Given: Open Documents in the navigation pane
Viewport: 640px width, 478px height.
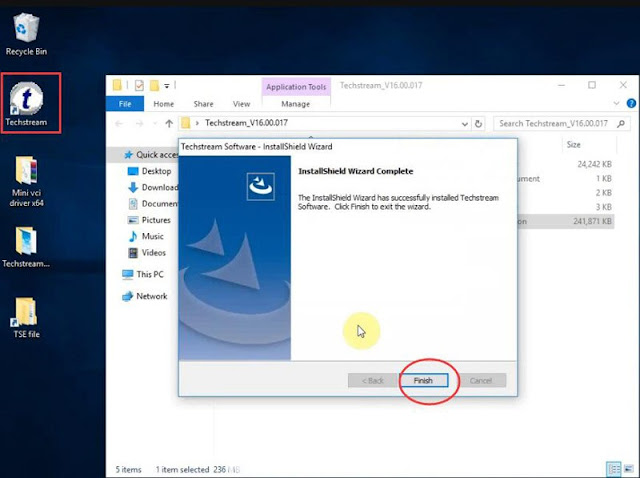Looking at the screenshot, I should click(x=153, y=203).
